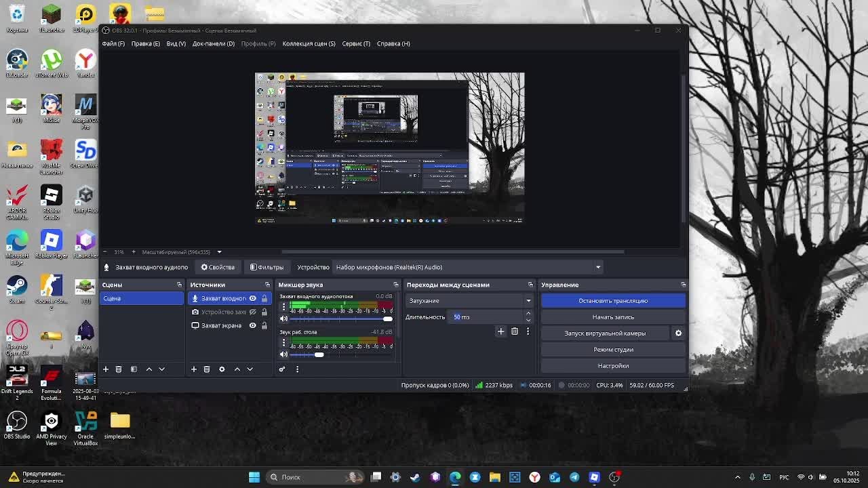
Task: Show the Устройство захвата source via crossed eye
Action: coord(252,312)
